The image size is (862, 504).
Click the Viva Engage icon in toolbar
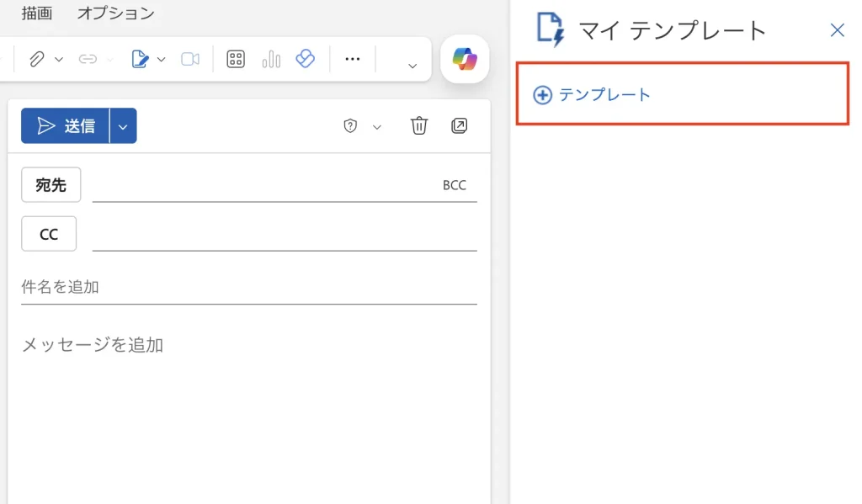[x=305, y=59]
